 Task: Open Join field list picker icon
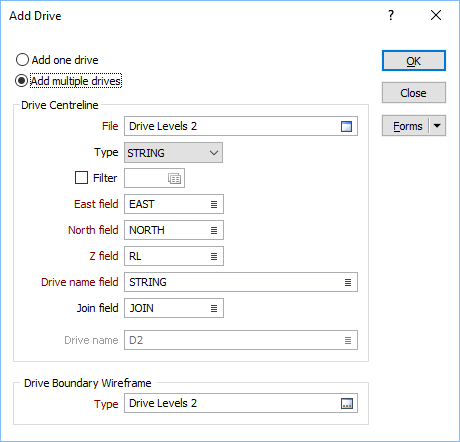pos(214,308)
